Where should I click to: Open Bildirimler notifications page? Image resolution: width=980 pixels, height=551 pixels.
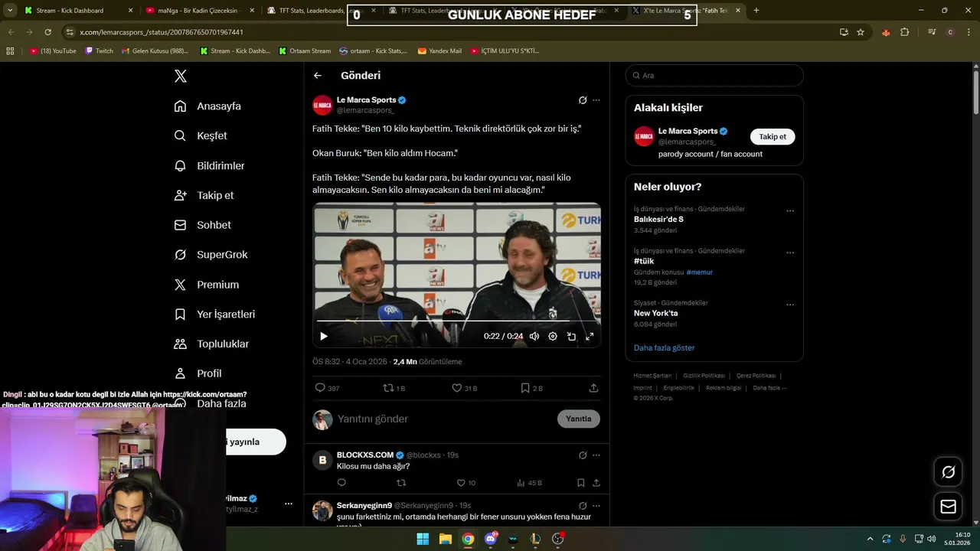pos(209,165)
